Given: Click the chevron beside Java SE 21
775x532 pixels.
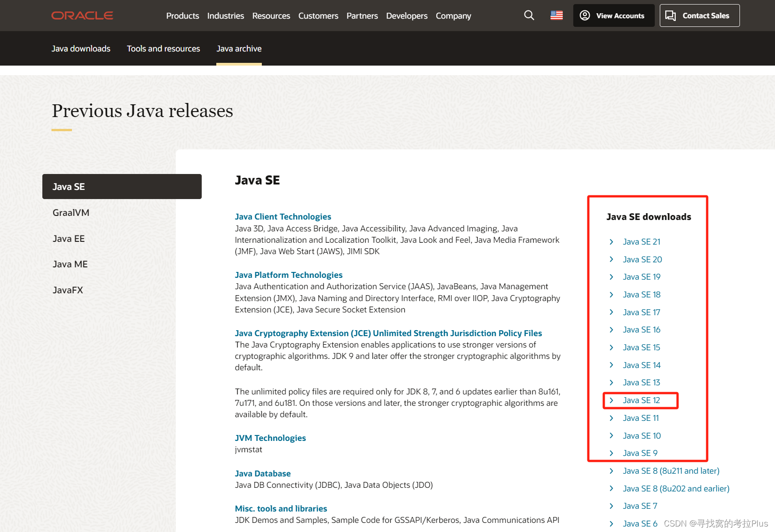Looking at the screenshot, I should coord(612,242).
